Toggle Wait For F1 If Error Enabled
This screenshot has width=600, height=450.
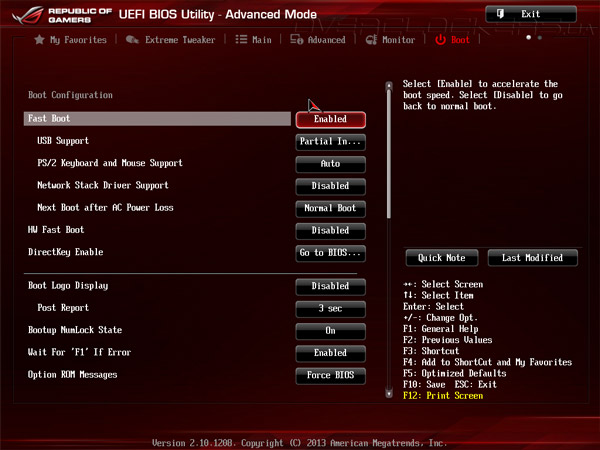(330, 353)
